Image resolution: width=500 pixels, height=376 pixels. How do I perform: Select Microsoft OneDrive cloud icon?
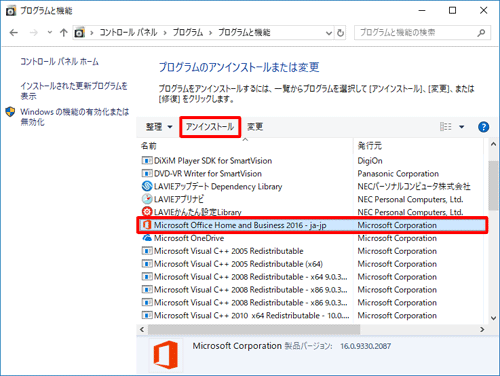pos(147,238)
